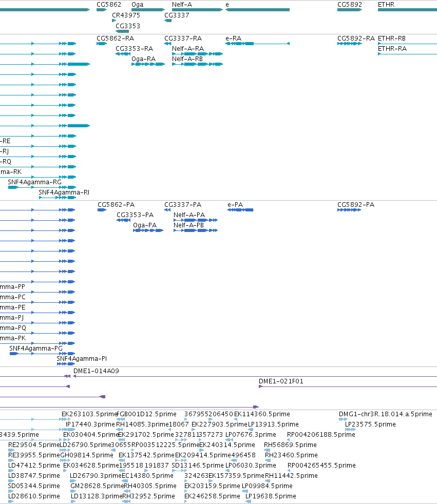Viewport: 437px width, 504px height.
Task: Click the RH40305.5prime EST label
Action: click(150, 486)
